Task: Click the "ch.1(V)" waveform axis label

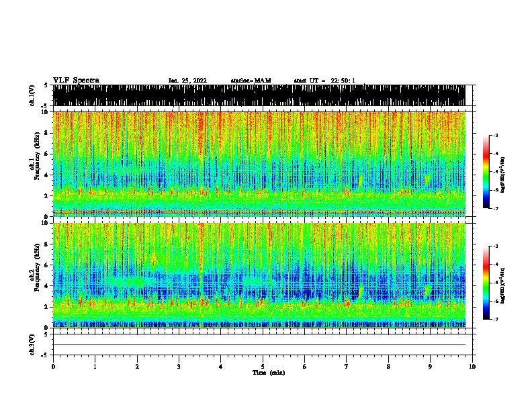Action: pyautogui.click(x=32, y=95)
